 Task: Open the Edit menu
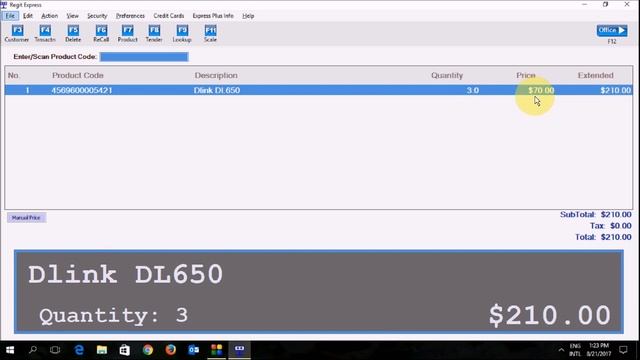28,16
